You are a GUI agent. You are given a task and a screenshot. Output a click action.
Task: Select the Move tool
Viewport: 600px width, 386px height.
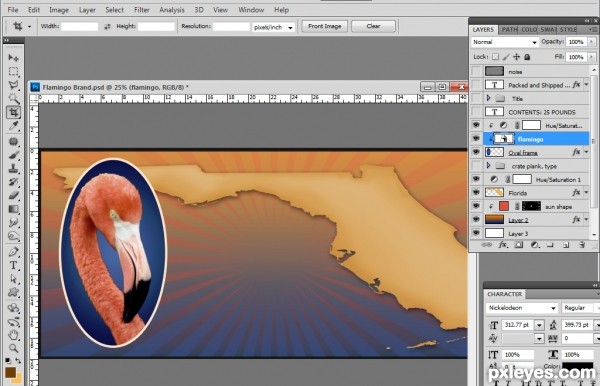point(13,58)
